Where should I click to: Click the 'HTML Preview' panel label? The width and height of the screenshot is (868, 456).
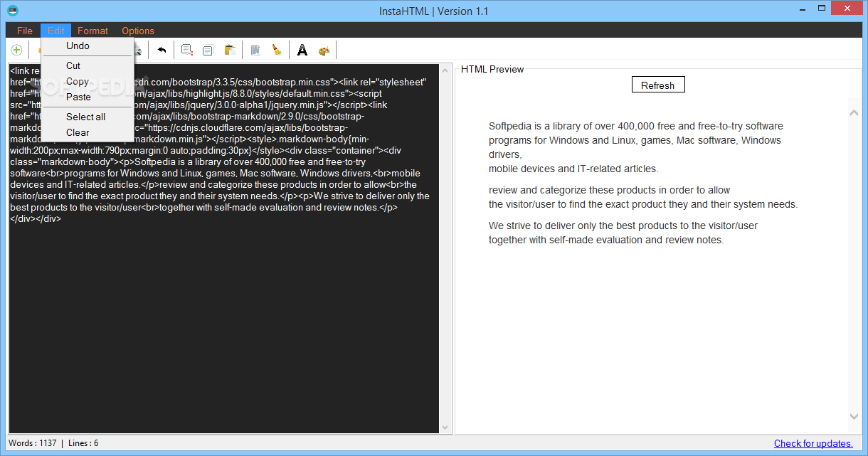point(492,69)
